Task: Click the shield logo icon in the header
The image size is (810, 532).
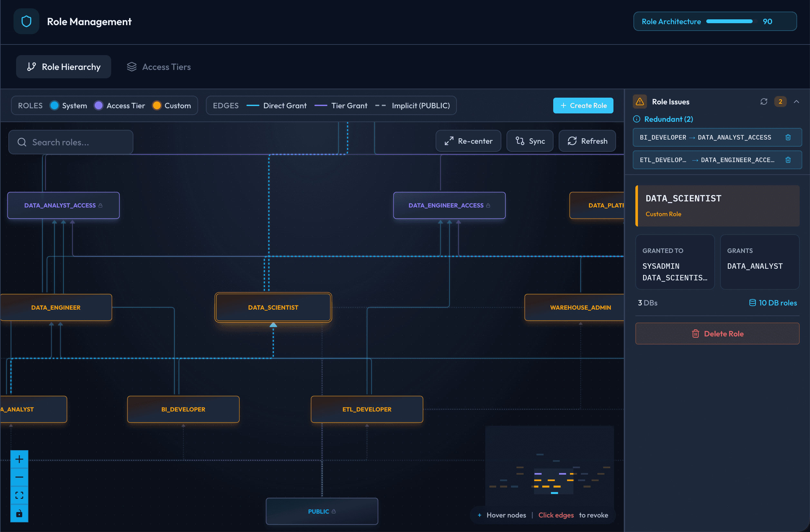Action: pos(26,22)
